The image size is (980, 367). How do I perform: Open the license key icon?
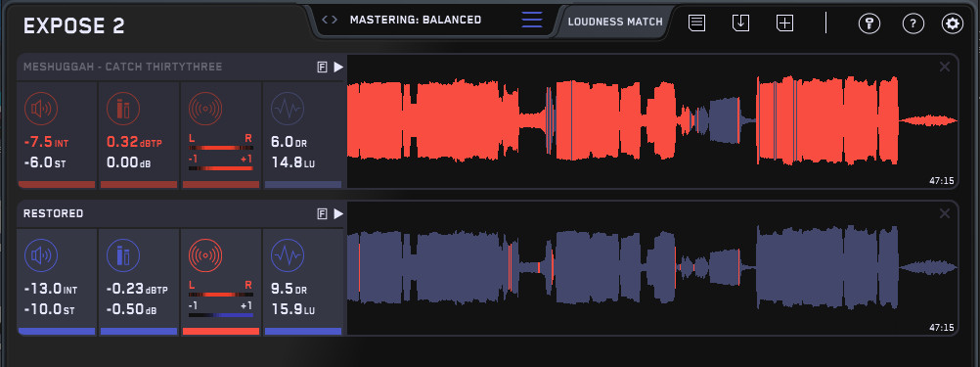pos(869,23)
